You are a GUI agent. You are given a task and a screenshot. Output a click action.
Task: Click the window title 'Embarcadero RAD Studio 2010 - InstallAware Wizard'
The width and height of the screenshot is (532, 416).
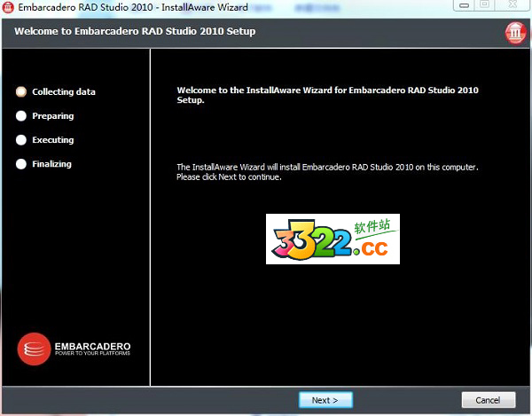[x=133, y=7]
